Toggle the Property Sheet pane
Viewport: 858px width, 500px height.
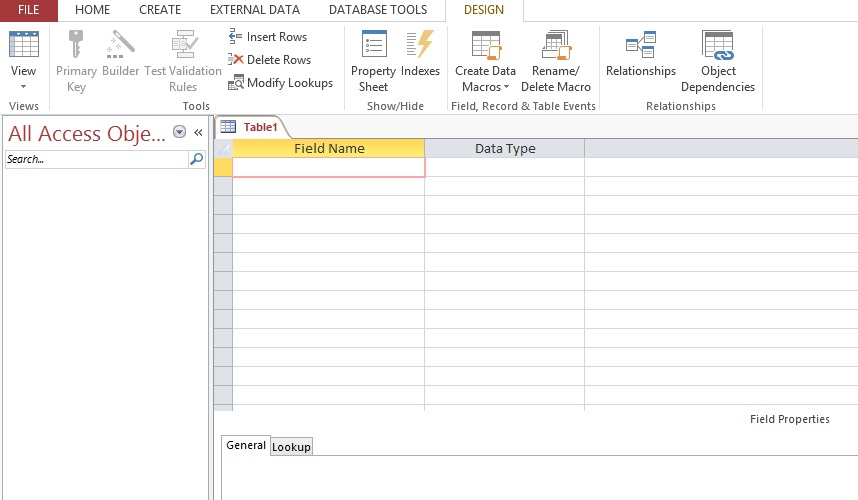(x=373, y=61)
